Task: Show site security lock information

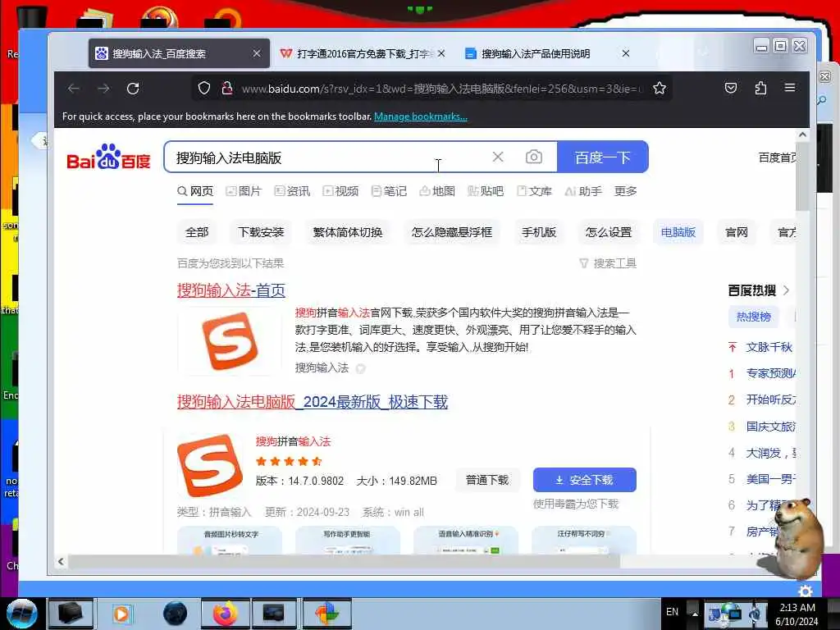Action: tap(226, 88)
